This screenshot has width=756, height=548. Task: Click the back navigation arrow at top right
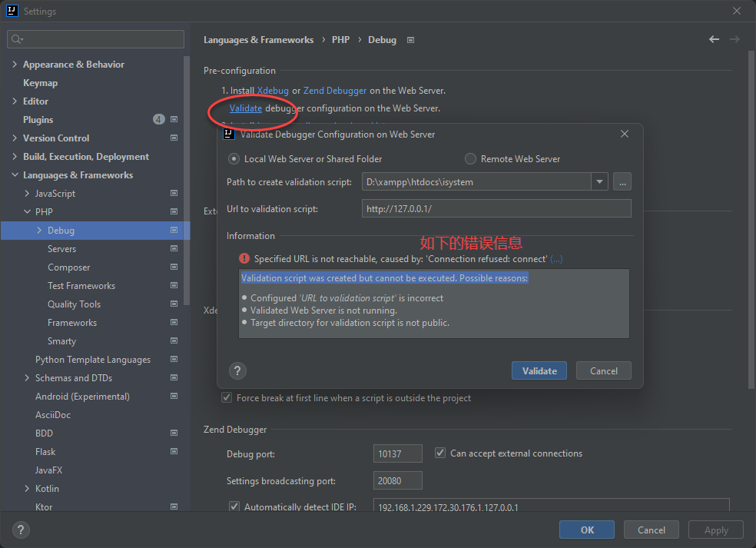(x=713, y=39)
